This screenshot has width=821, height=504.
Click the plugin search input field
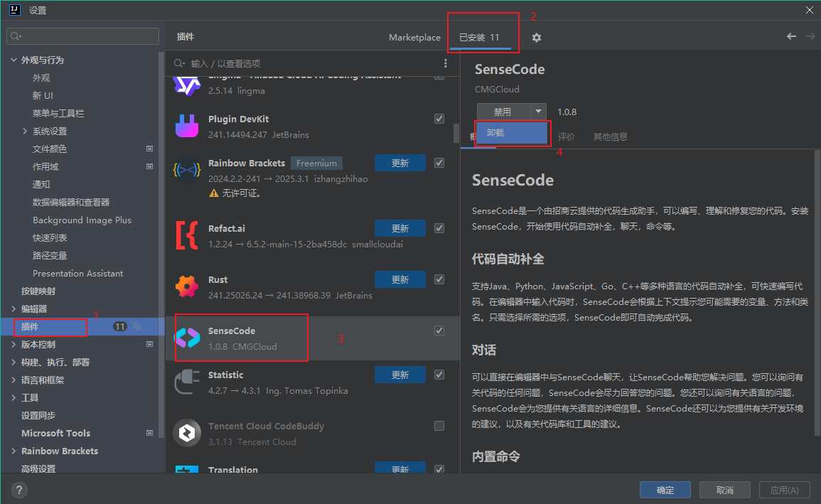(314, 63)
